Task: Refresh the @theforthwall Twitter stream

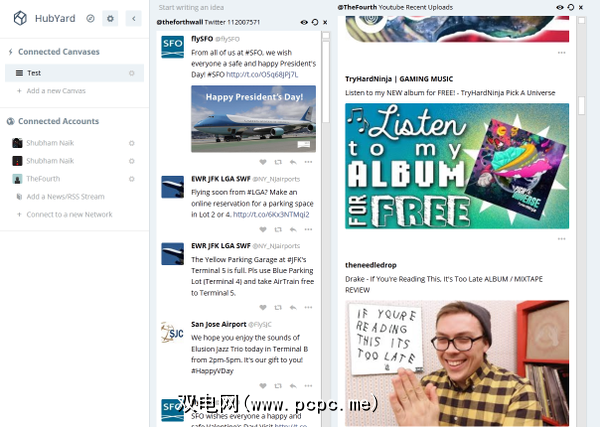Action: pos(315,22)
